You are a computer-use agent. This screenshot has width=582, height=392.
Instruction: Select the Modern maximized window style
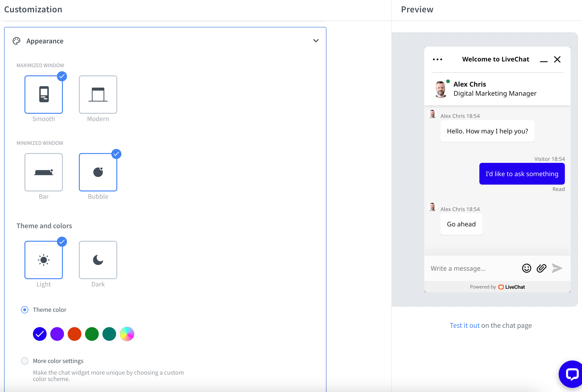[98, 95]
